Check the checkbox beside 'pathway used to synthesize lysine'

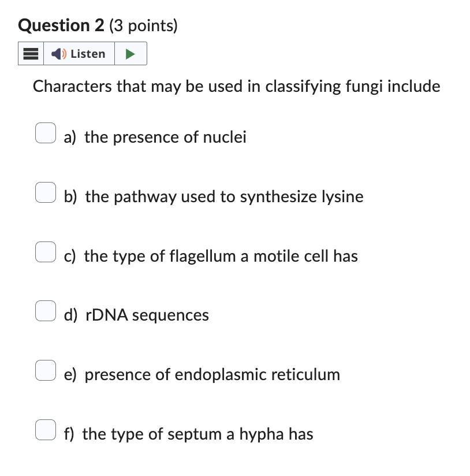(45, 192)
